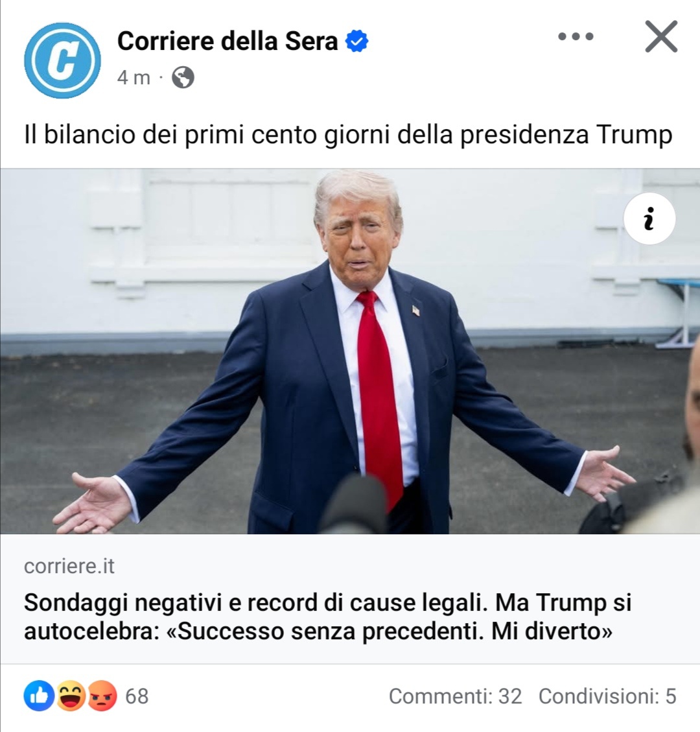700x732 pixels.
Task: Open the article headline starting with Sondaggi negativi
Action: [x=327, y=616]
